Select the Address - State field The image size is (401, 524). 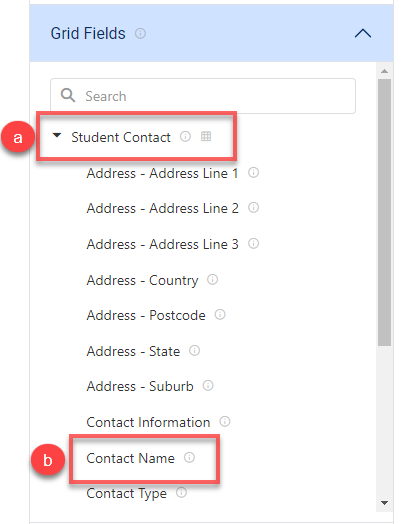(x=133, y=351)
